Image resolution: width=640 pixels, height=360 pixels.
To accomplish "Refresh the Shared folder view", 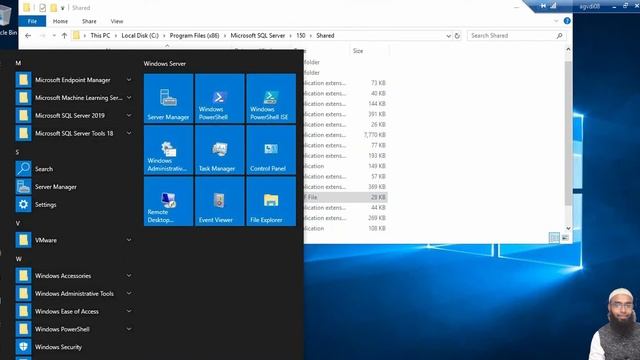I will [457, 36].
